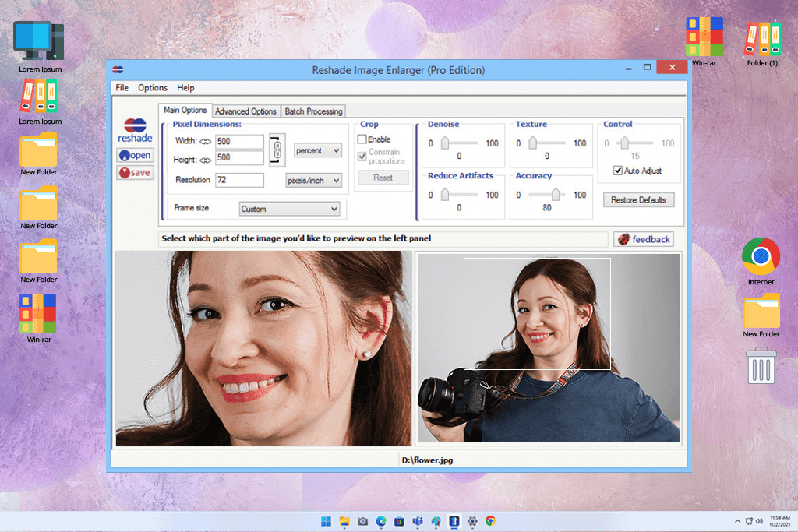Open the recycle bin on the desktop
798x532 pixels.
click(761, 365)
